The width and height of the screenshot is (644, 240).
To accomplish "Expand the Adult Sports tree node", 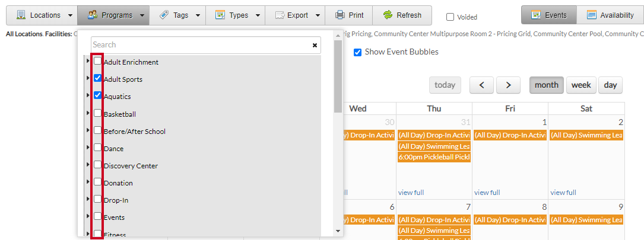I will pyautogui.click(x=87, y=78).
